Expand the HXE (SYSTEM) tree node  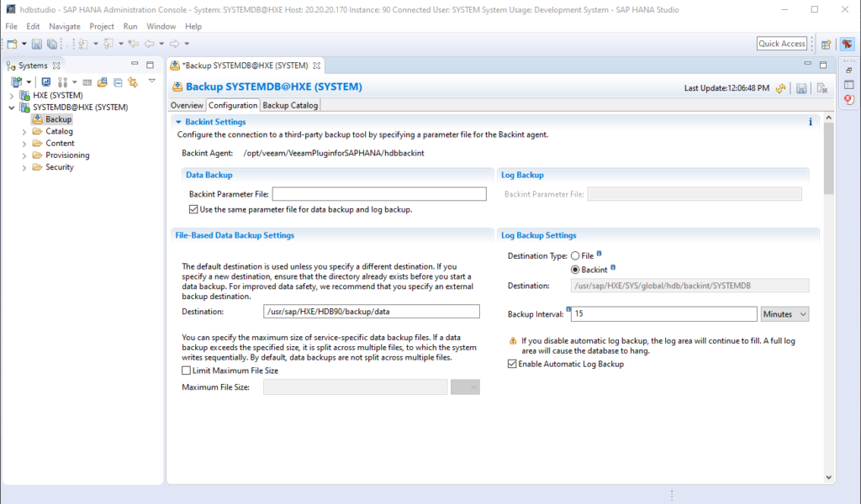(x=12, y=96)
